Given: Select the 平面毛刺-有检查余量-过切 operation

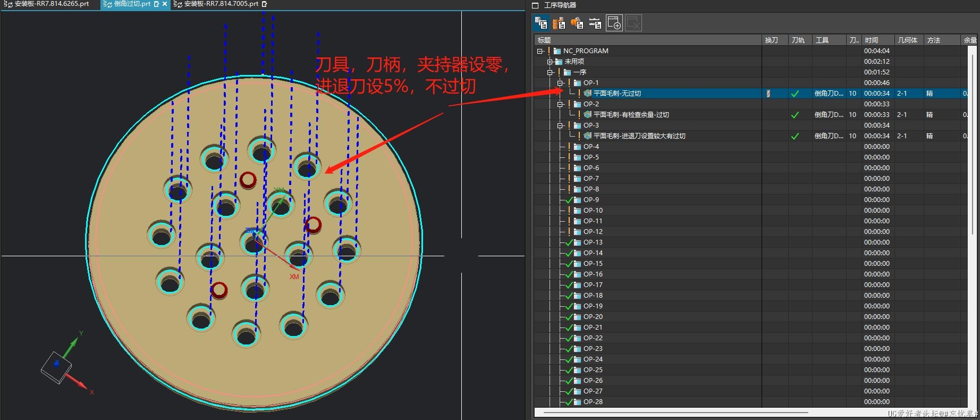Looking at the screenshot, I should click(631, 115).
